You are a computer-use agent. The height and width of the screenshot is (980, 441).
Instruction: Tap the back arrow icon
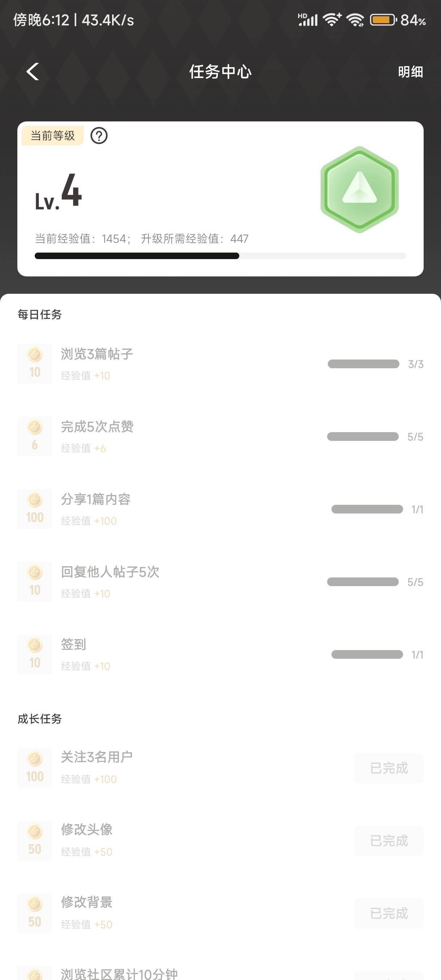pos(33,72)
